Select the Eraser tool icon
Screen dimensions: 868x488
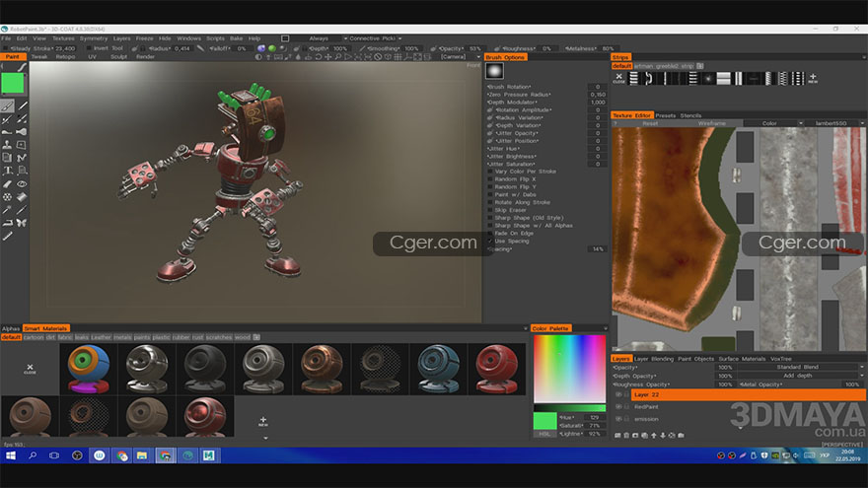point(7,183)
